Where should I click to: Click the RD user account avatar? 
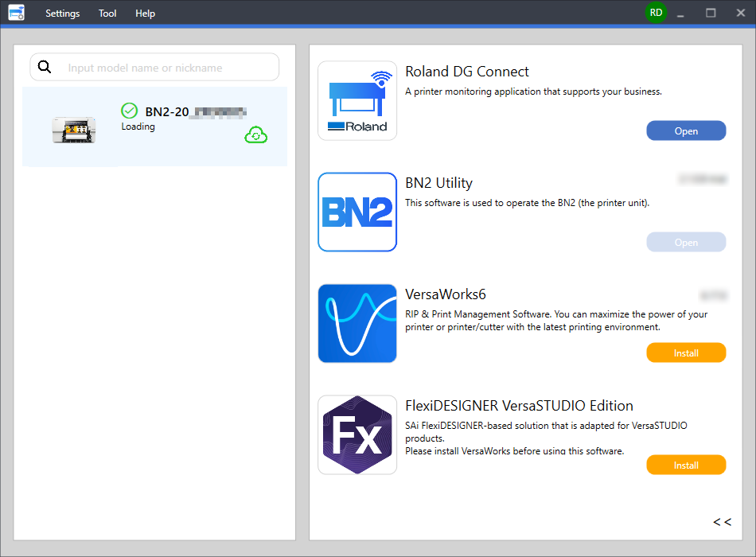[656, 13]
